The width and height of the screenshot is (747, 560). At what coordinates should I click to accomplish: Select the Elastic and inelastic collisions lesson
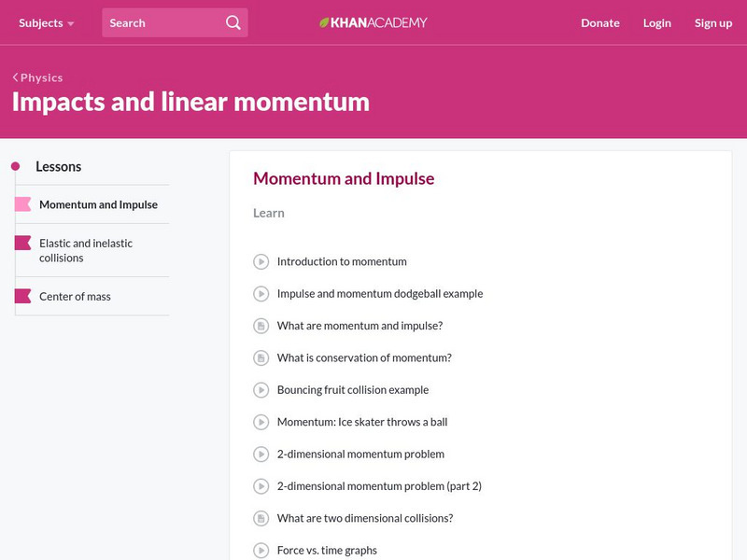click(86, 250)
